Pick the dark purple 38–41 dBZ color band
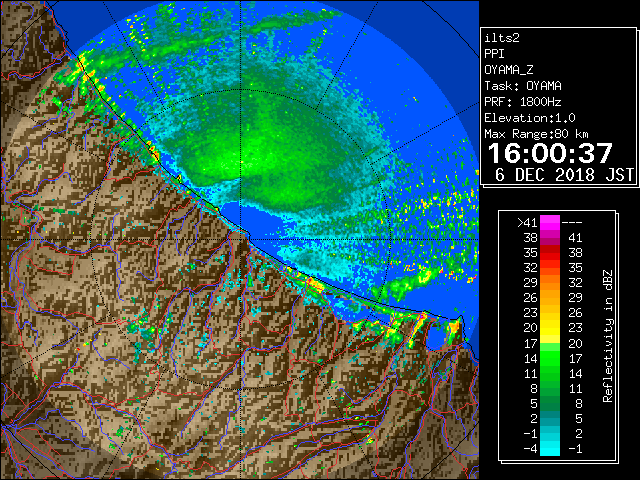640x480 pixels. pyautogui.click(x=549, y=238)
